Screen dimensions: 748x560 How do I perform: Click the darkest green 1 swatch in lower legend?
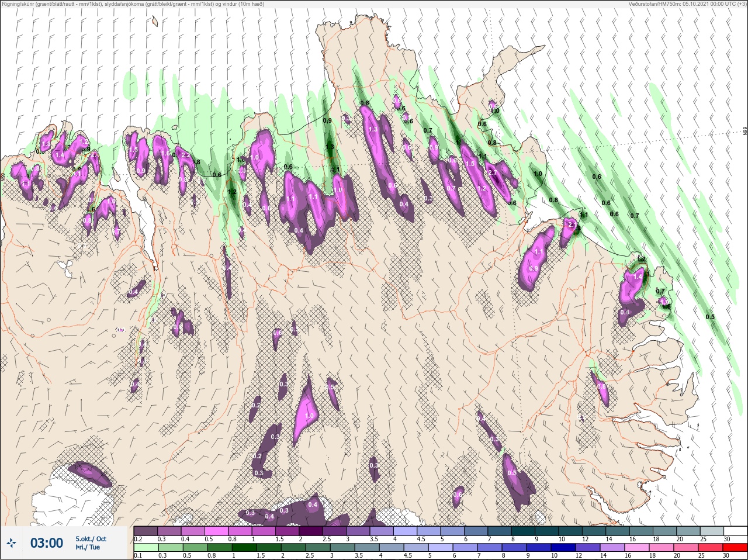pos(244,547)
